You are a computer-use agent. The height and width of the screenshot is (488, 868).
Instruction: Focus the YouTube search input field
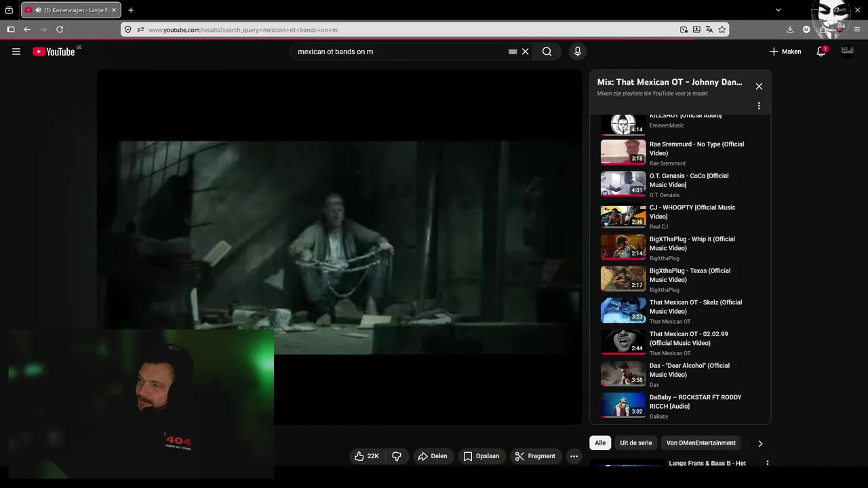click(x=401, y=52)
